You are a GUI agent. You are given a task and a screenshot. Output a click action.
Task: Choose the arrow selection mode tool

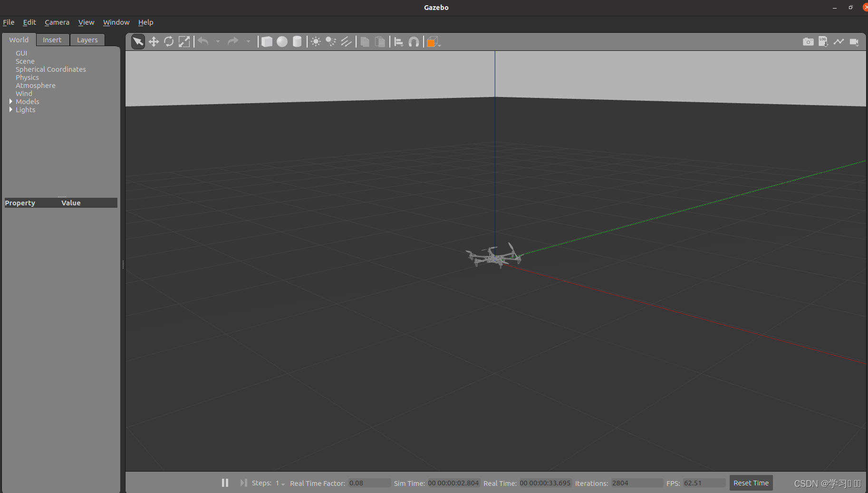(138, 42)
